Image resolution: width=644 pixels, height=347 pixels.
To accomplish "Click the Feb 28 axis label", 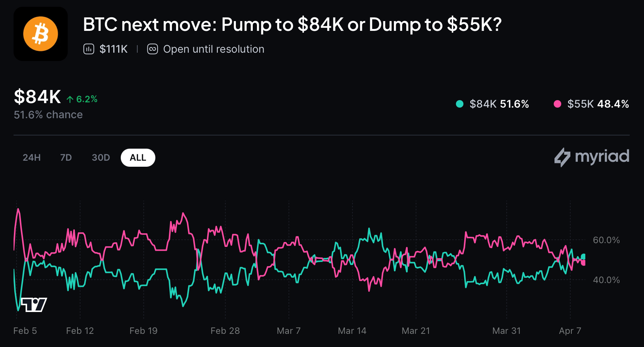I will 225,330.
